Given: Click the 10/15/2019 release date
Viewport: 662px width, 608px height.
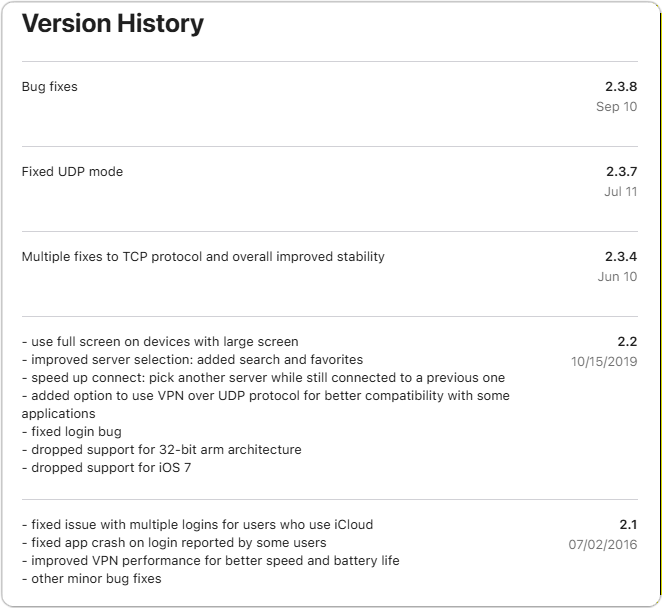Looking at the screenshot, I should point(604,362).
